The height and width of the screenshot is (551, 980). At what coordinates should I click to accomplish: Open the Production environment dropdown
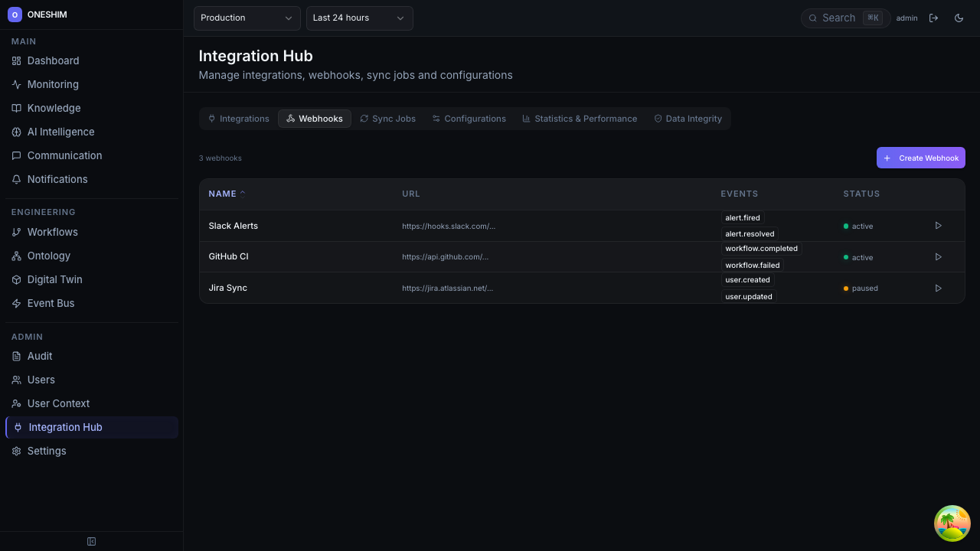247,18
